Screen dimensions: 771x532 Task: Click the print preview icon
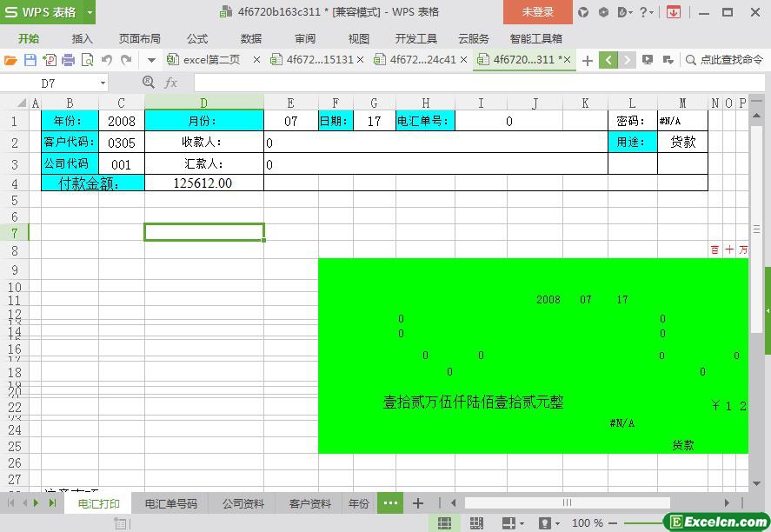click(87, 60)
